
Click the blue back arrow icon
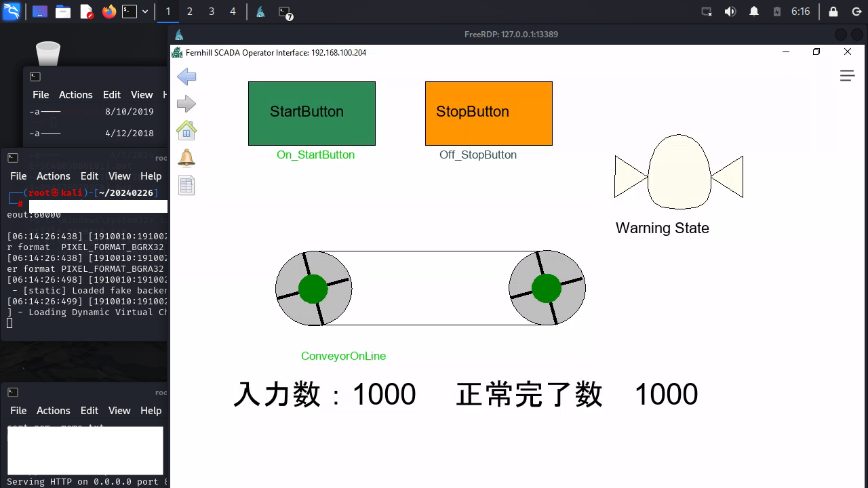click(x=186, y=77)
